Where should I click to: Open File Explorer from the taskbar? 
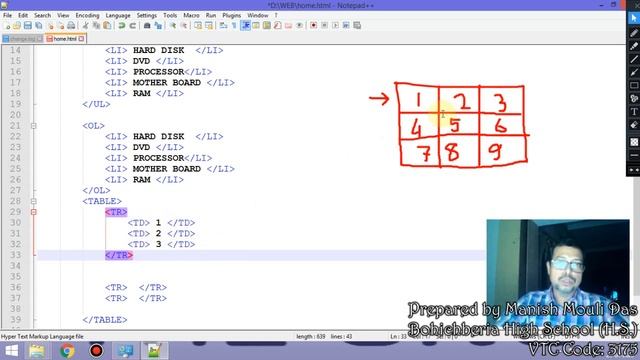(37, 351)
